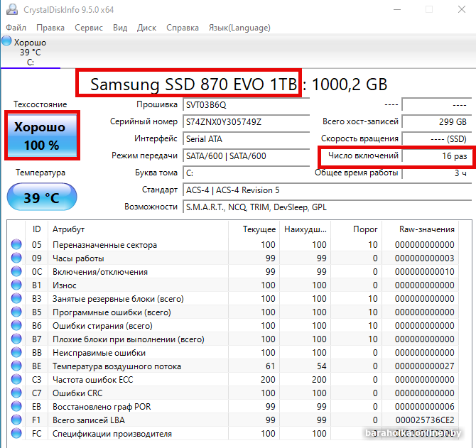476x448 pixels.
Task: Click the Raw-значения column header
Action: [420, 229]
